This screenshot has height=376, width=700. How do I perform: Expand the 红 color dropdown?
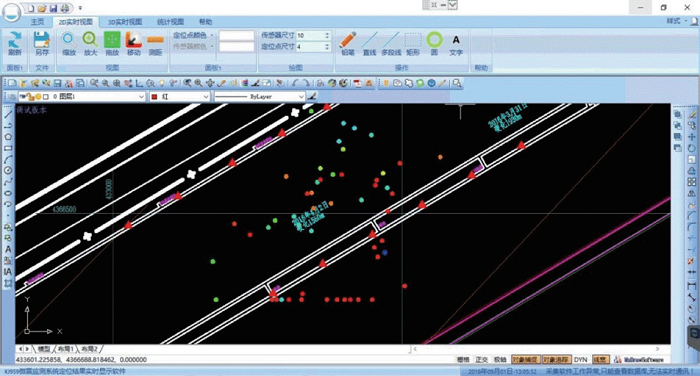179,96
